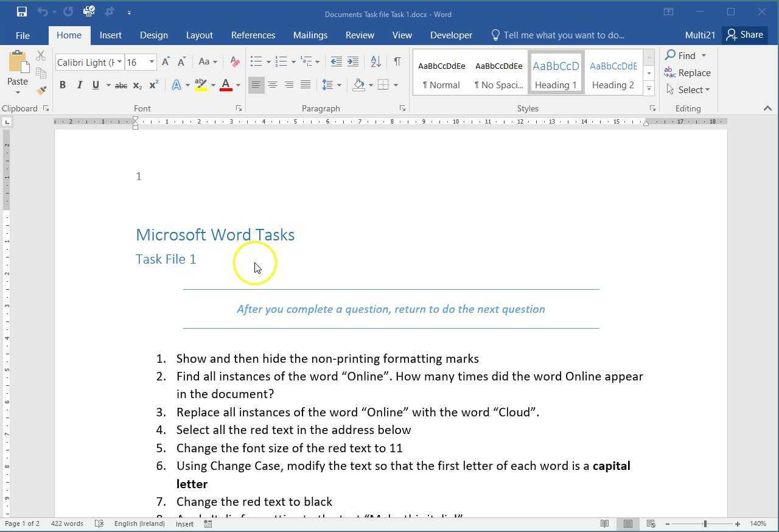The height and width of the screenshot is (532, 779).
Task: Click the Redo/Repeat arrow icon
Action: point(68,12)
